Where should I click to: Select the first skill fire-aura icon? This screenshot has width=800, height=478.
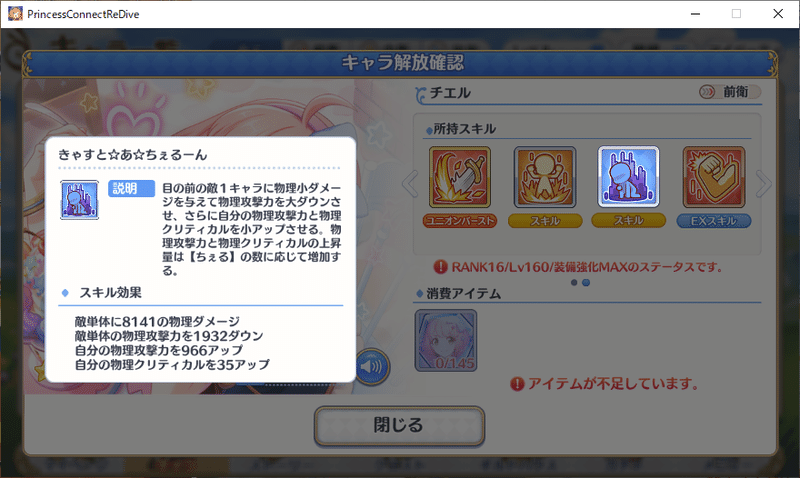point(545,177)
